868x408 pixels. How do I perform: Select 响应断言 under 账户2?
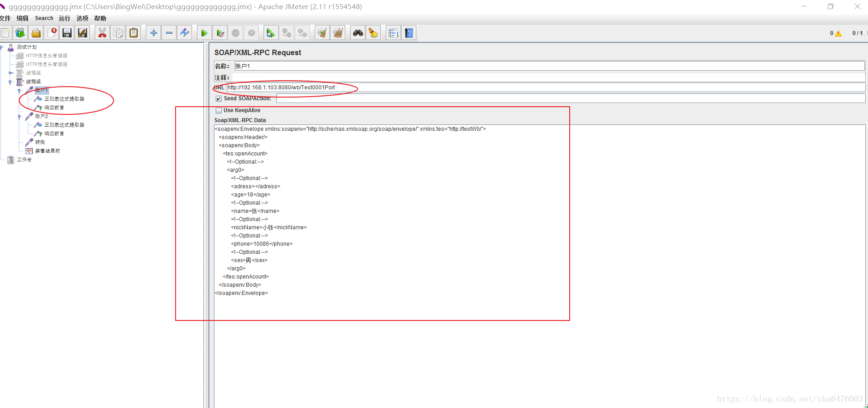tap(54, 134)
